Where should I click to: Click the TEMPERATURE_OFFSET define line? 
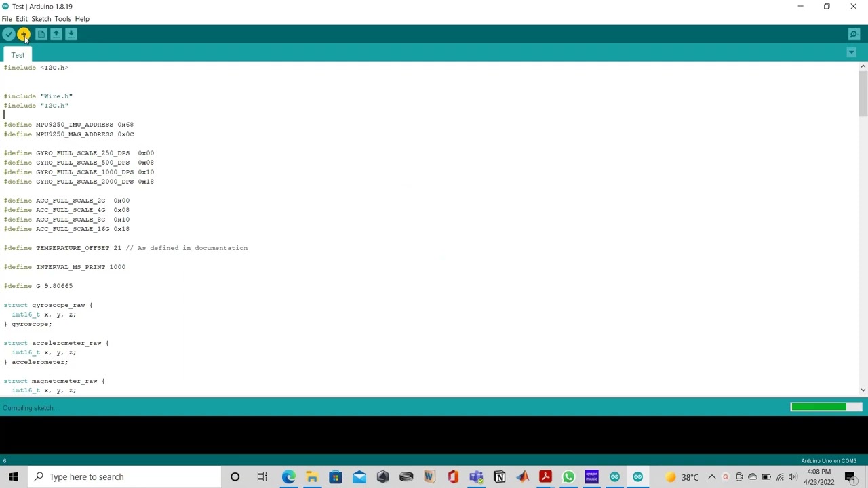click(x=125, y=248)
